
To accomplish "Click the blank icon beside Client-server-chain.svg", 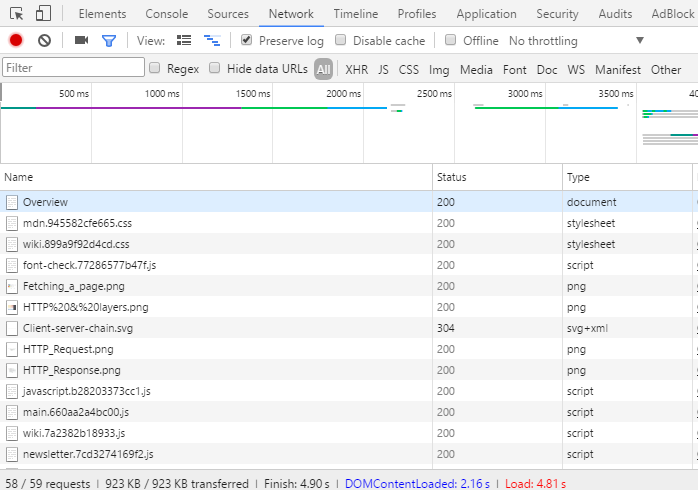I will (x=12, y=328).
